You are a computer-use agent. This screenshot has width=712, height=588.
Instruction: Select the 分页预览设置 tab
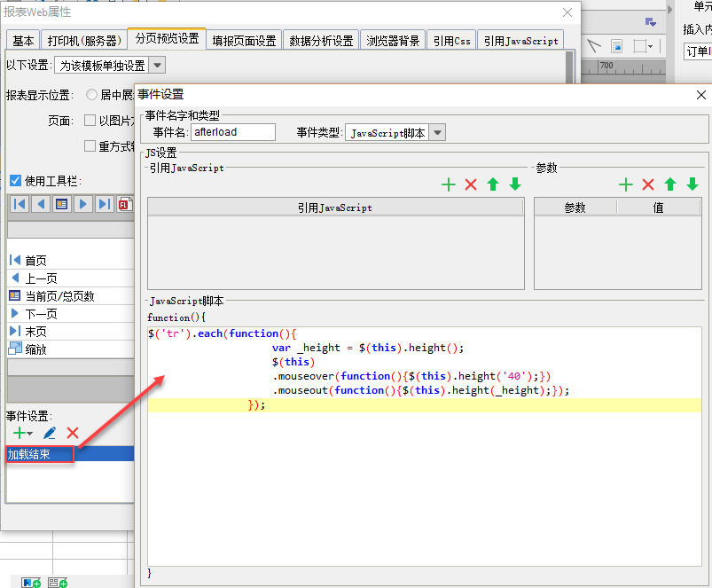click(167, 39)
